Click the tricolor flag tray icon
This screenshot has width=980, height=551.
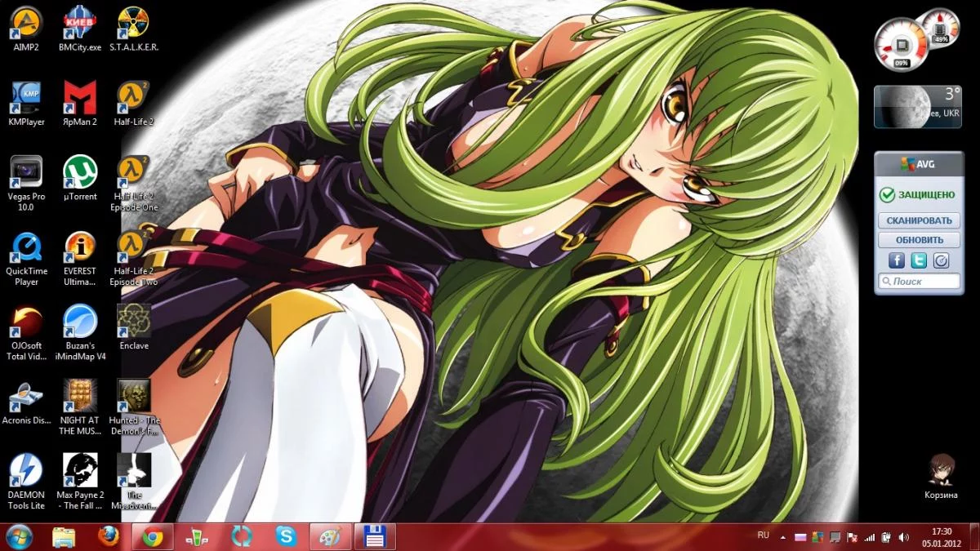tap(800, 538)
